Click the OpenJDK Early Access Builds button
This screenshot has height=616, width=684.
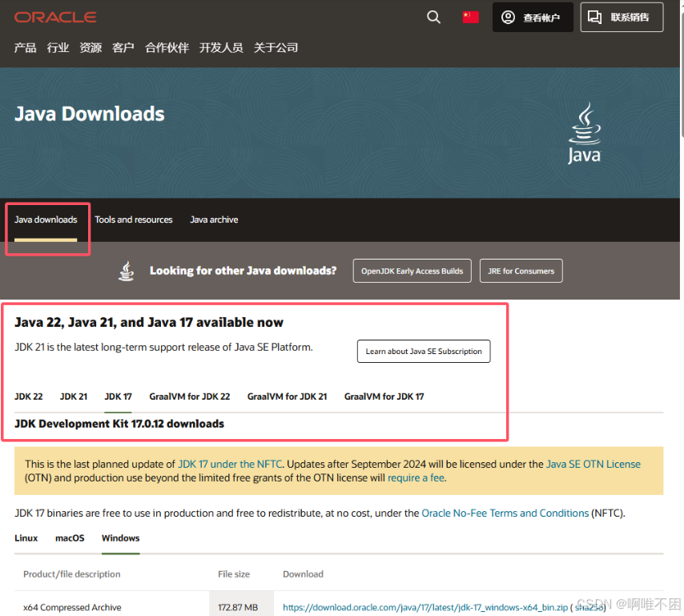pyautogui.click(x=412, y=271)
